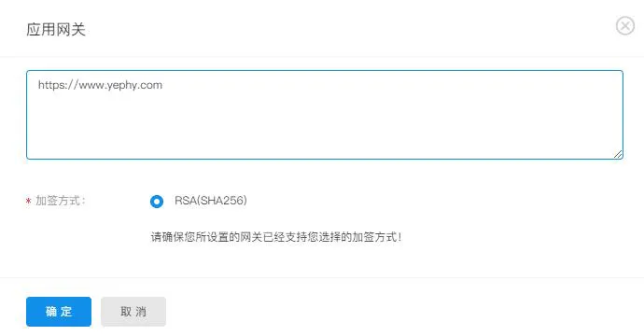The height and width of the screenshot is (336, 644).
Task: Click the https://www.yephy.com text
Action: pos(100,85)
